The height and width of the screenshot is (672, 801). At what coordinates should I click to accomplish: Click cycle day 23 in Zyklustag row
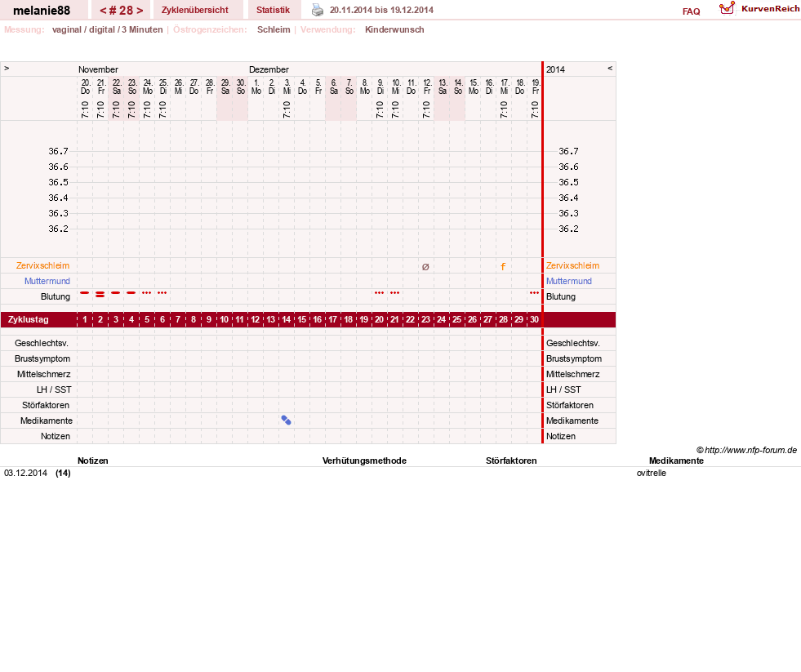pyautogui.click(x=425, y=319)
